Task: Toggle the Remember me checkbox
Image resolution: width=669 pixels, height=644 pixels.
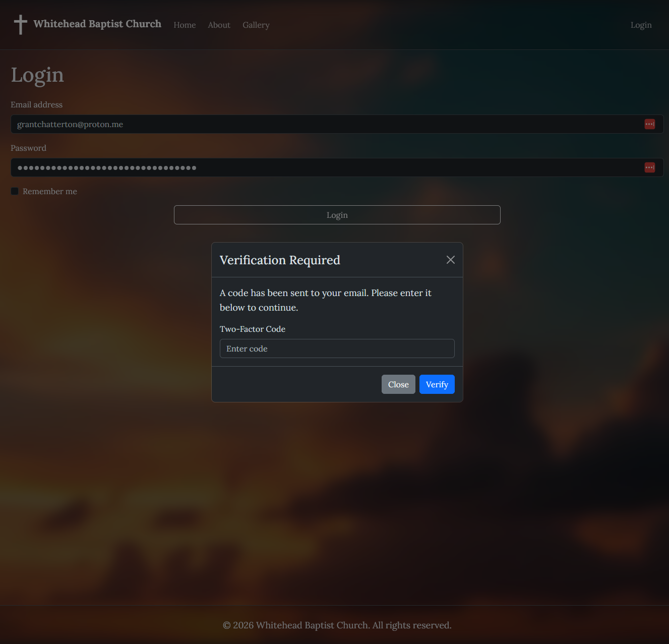Action: 15,191
